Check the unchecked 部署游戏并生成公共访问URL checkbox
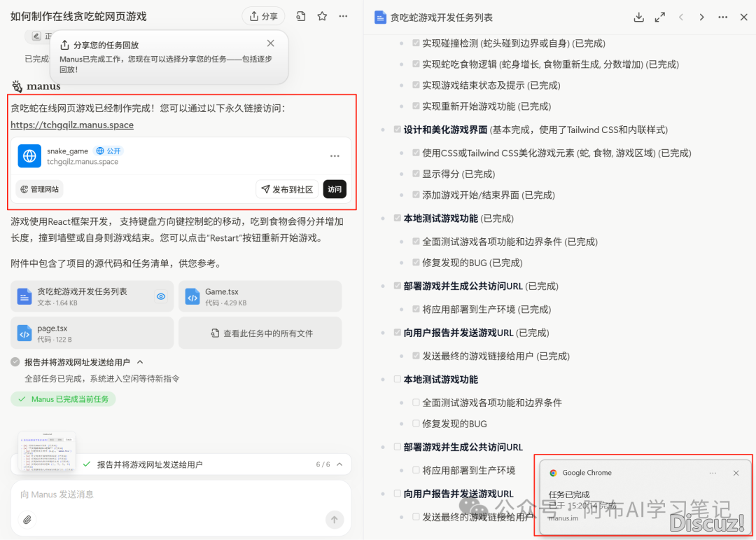Viewport: 756px width, 540px height. (398, 447)
